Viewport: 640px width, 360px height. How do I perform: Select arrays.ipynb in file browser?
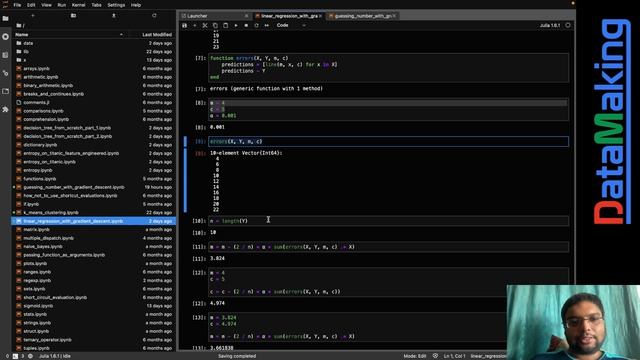click(x=94, y=69)
